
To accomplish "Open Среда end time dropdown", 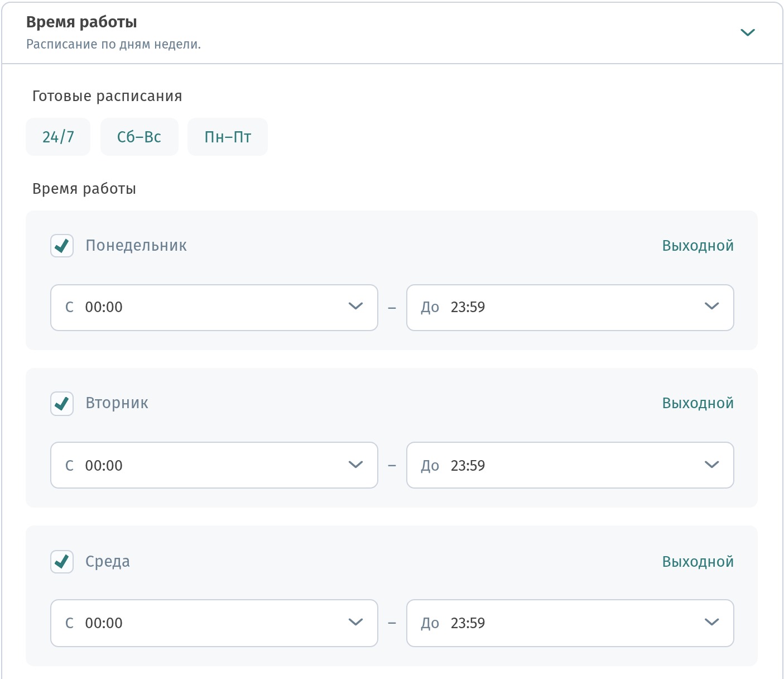I will [x=570, y=623].
